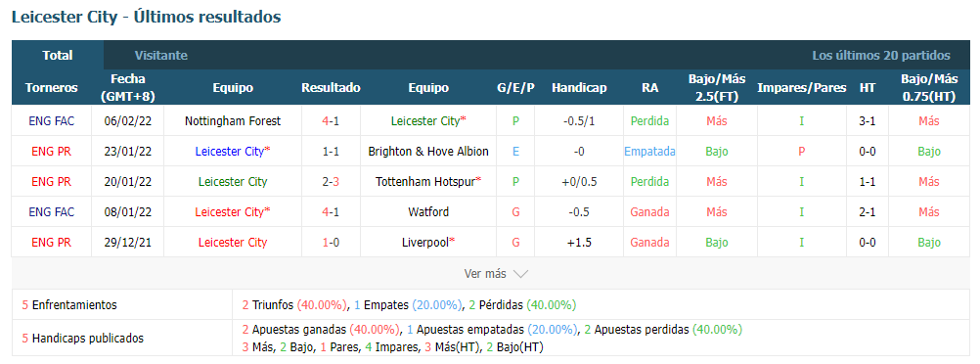Open ENG PR tournament on 23/01/22 row
This screenshot has height=364, width=980.
click(x=51, y=152)
